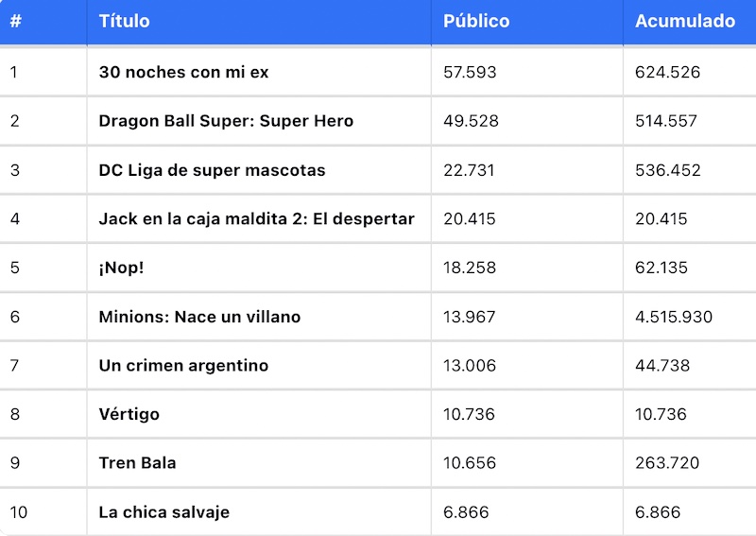756x536 pixels.
Task: Click the ¡Nop! movie title
Action: [122, 268]
